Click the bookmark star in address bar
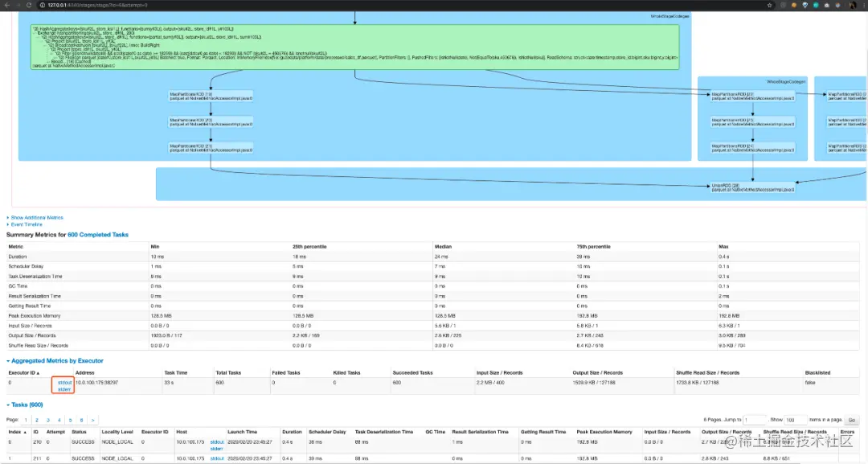 point(769,5)
